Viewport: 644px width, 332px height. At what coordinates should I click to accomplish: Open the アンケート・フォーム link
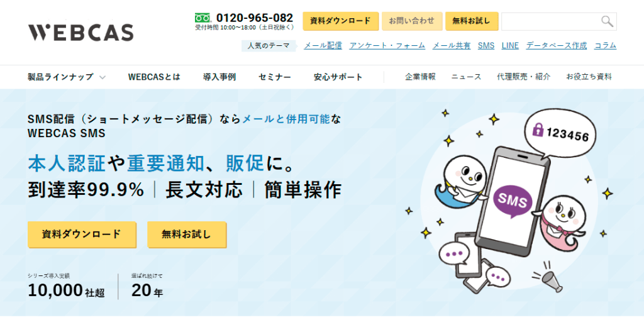(x=387, y=46)
